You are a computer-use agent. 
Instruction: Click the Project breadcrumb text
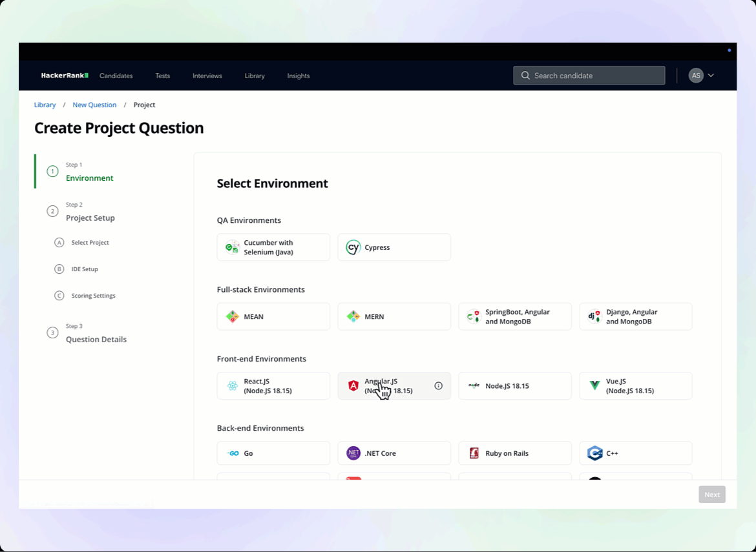tap(144, 105)
